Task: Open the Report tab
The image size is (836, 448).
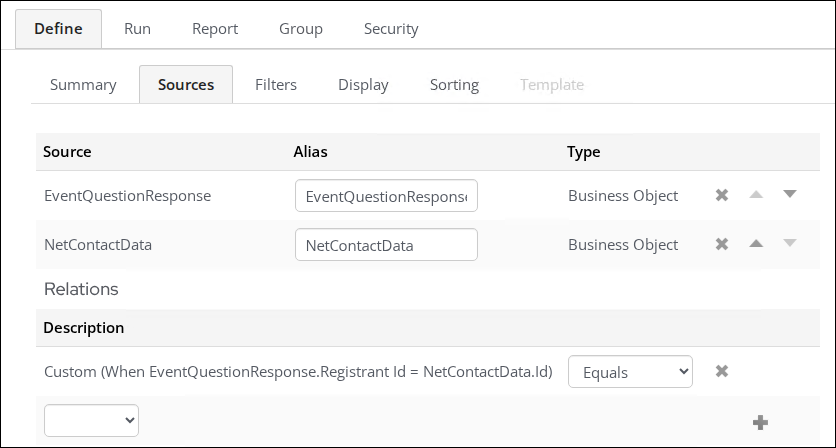Action: tap(214, 29)
